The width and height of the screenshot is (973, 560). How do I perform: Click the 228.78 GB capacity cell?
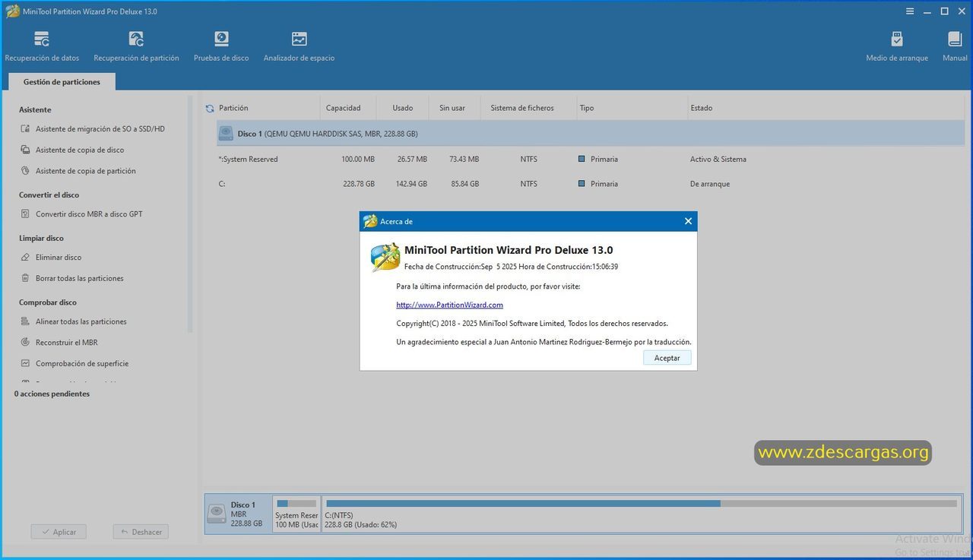359,184
